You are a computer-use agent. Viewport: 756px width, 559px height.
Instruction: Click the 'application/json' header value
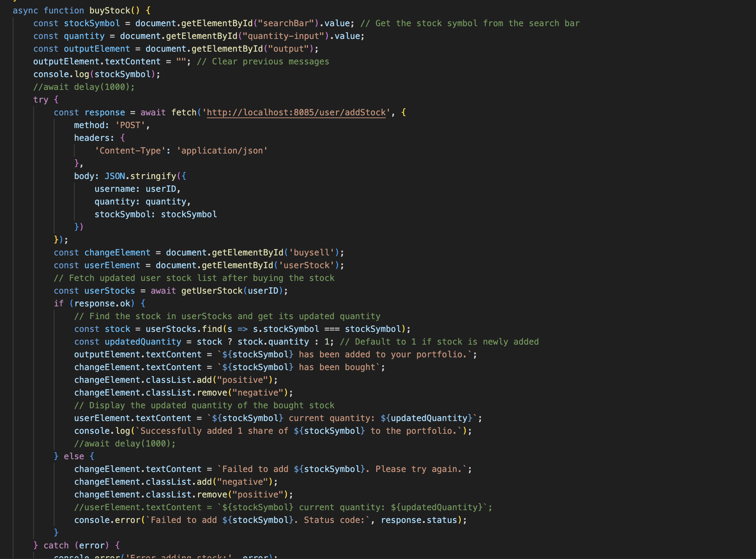pyautogui.click(x=222, y=151)
